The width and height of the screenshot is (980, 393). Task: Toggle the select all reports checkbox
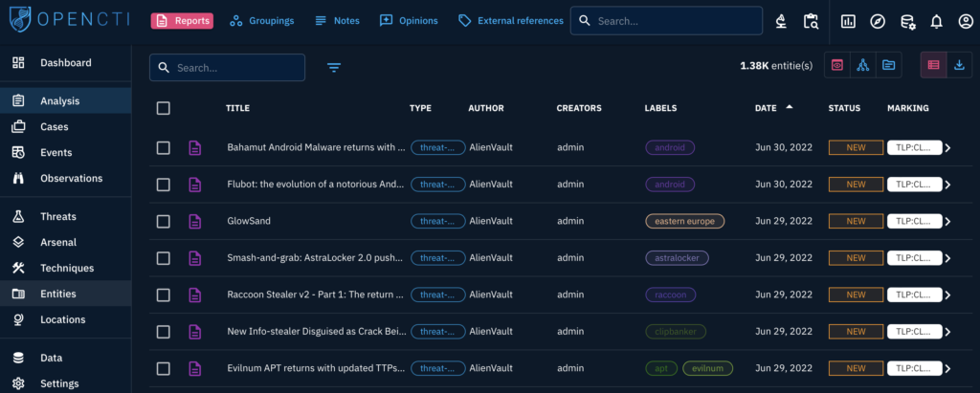tap(164, 108)
